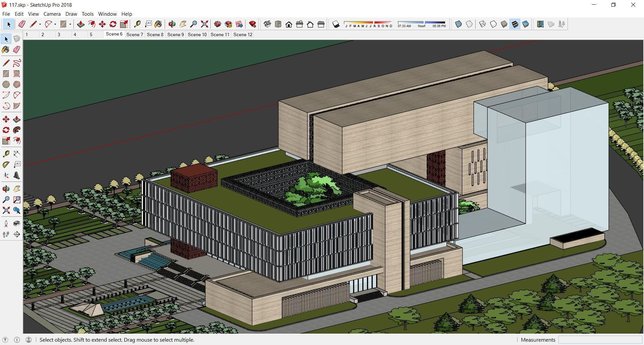Click the Previous view tool

point(17,210)
